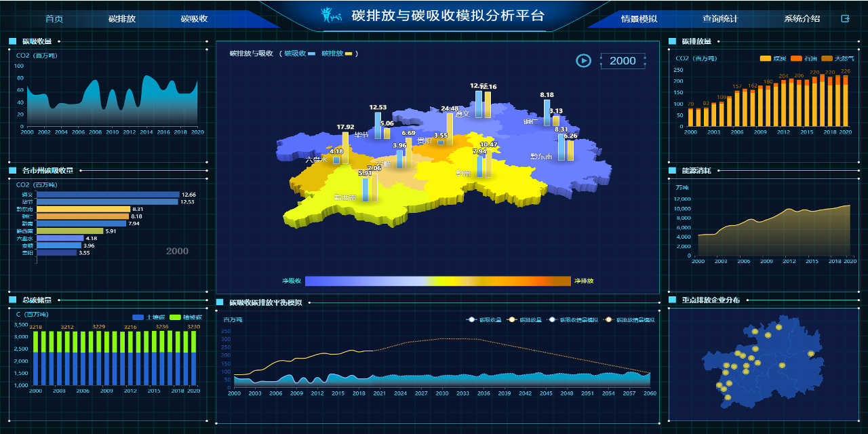Play the year animation on the map
868x434 pixels.
point(583,61)
